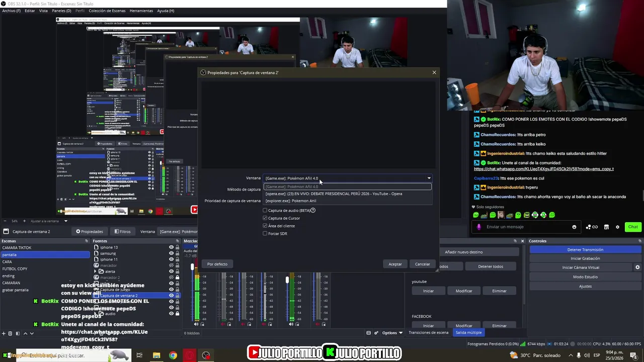Select explorer.exe Pokemon Anil option
Image resolution: width=644 pixels, height=362 pixels.
348,201
